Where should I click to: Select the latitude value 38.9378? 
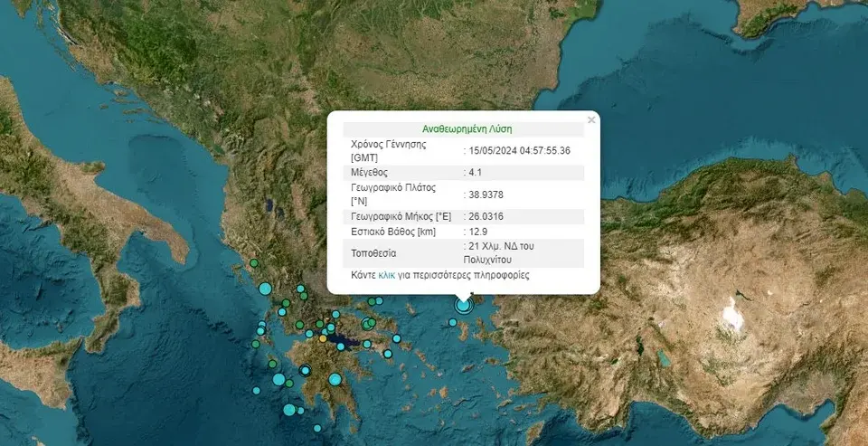pos(486,195)
